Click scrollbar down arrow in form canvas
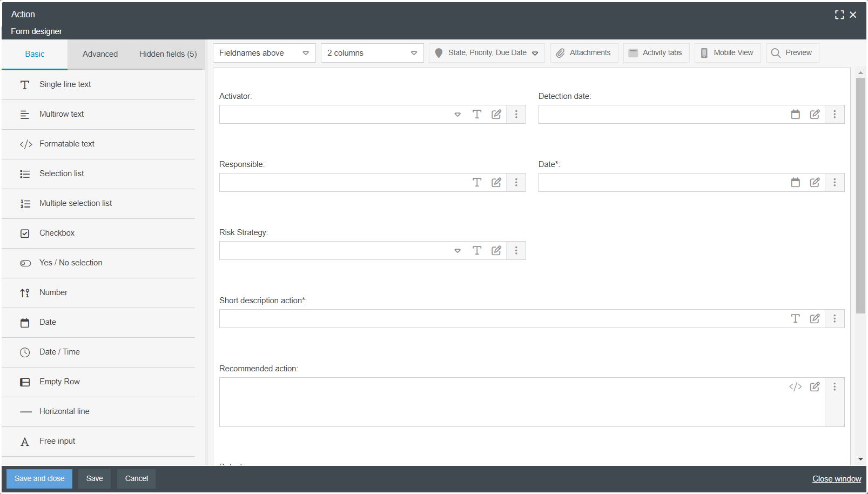868x494 pixels. 860,459
